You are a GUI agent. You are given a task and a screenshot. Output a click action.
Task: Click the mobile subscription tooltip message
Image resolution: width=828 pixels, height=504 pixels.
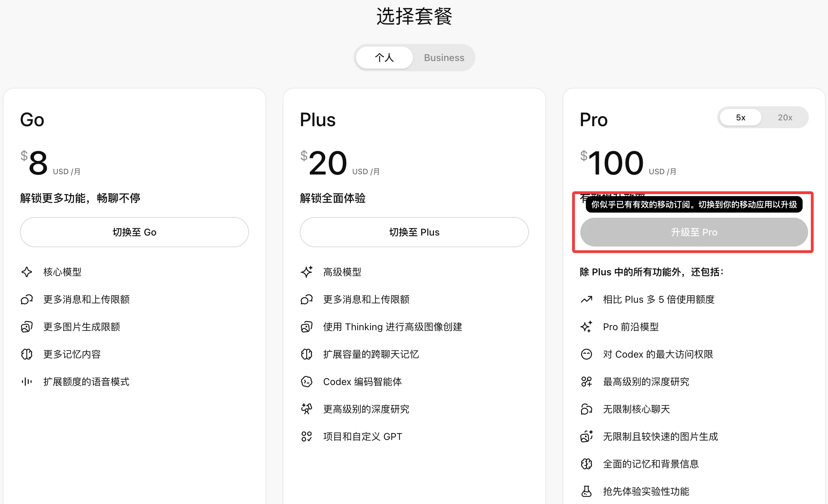coord(694,205)
